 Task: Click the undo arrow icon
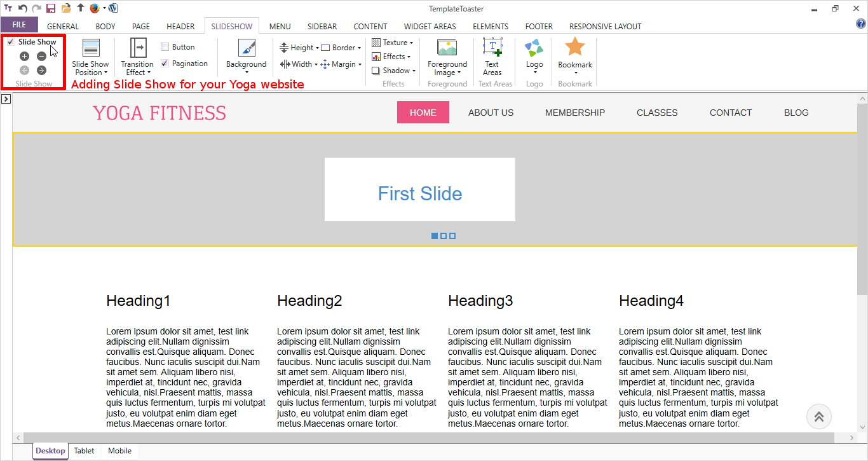pyautogui.click(x=23, y=8)
